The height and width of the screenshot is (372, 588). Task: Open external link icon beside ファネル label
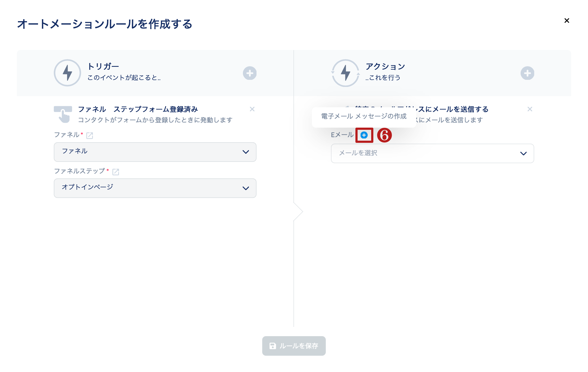point(89,135)
